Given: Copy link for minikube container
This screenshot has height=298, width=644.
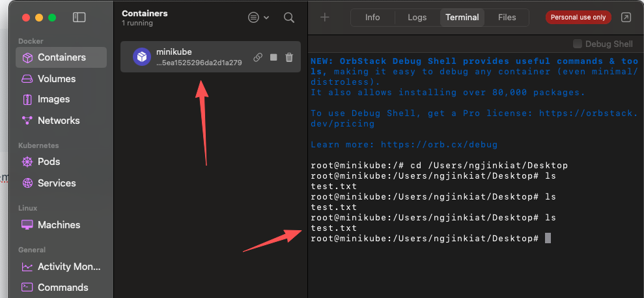Looking at the screenshot, I should (258, 57).
